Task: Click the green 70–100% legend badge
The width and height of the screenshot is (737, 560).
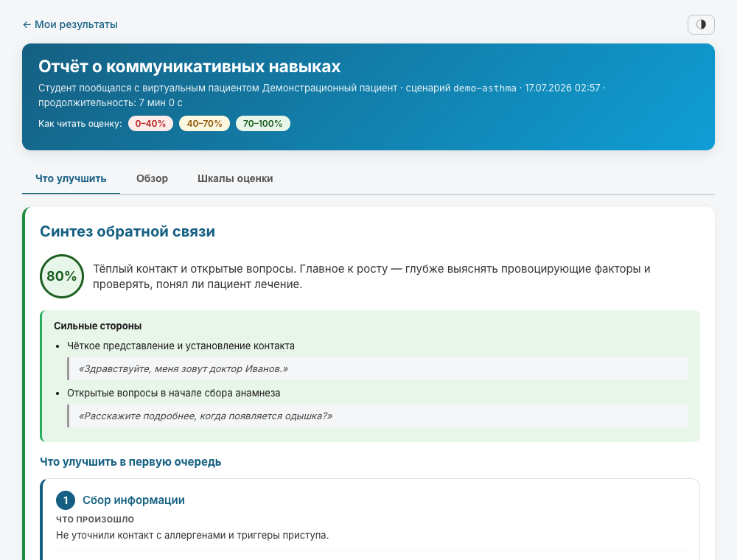Action: 263,124
